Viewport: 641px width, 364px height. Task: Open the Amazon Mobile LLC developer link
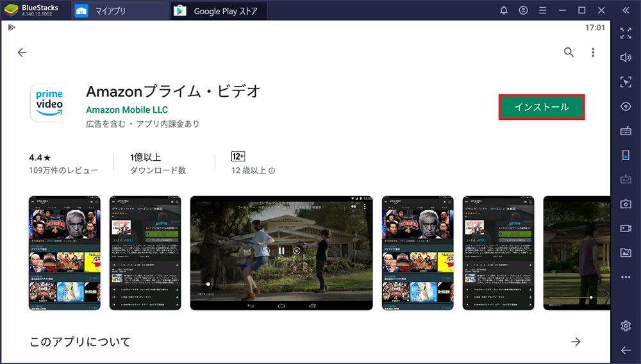(127, 110)
